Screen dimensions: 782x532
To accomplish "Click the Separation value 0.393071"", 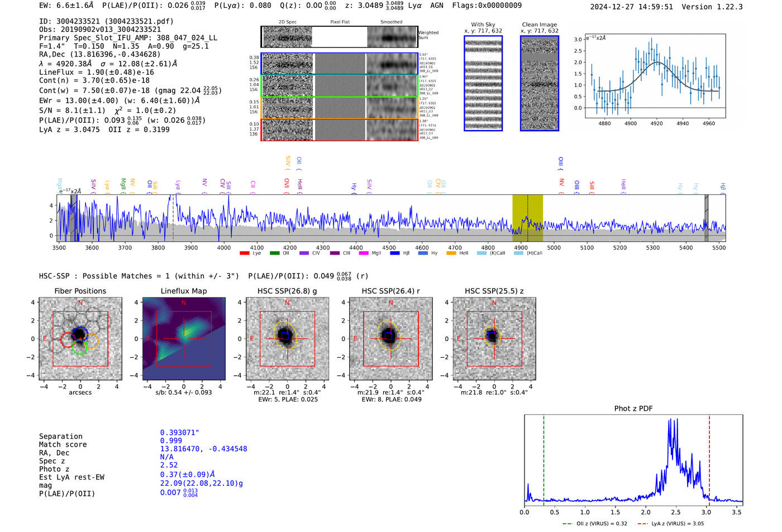I will [x=180, y=433].
